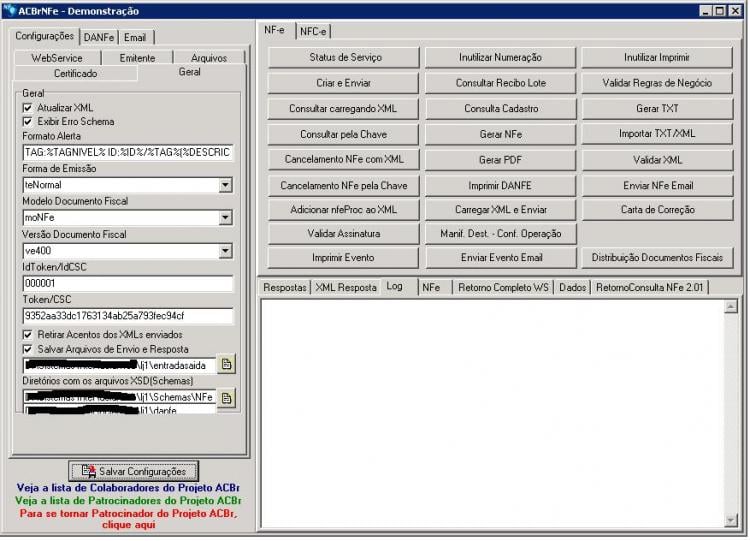Click Salvar Configurações button
This screenshot has width=750, height=541.
(x=133, y=472)
